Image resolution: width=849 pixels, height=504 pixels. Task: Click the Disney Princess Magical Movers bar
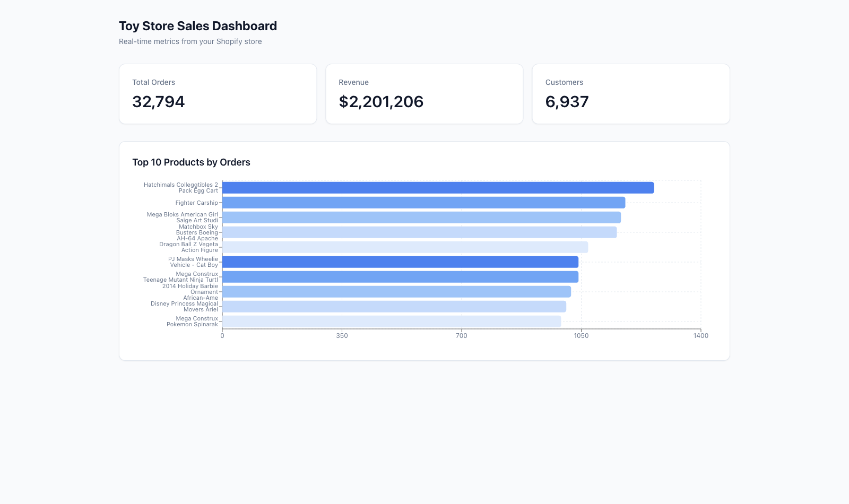(394, 307)
